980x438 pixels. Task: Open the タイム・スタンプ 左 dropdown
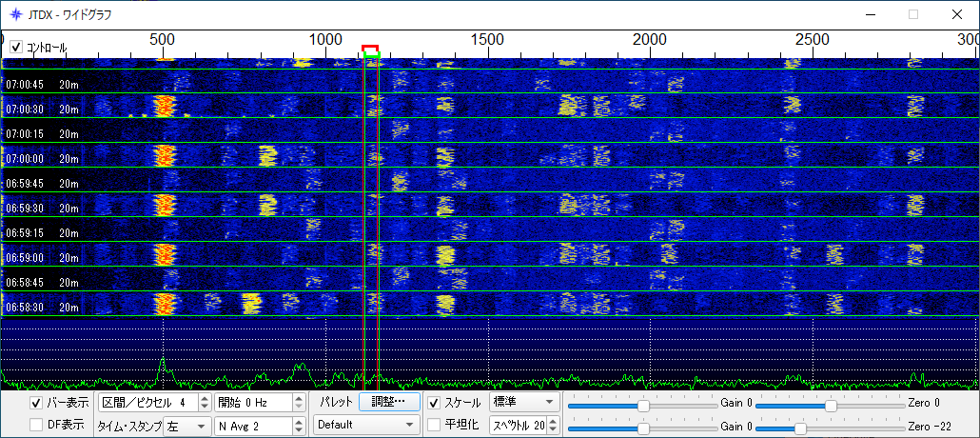click(x=187, y=425)
